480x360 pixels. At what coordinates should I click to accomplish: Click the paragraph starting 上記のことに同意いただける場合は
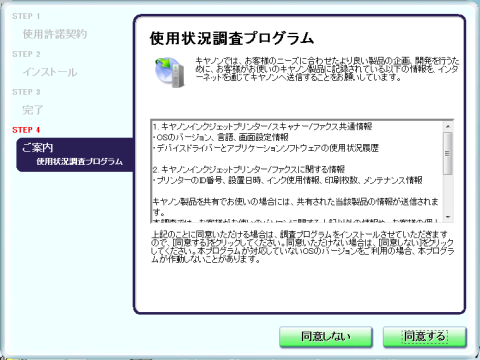pyautogui.click(x=302, y=246)
